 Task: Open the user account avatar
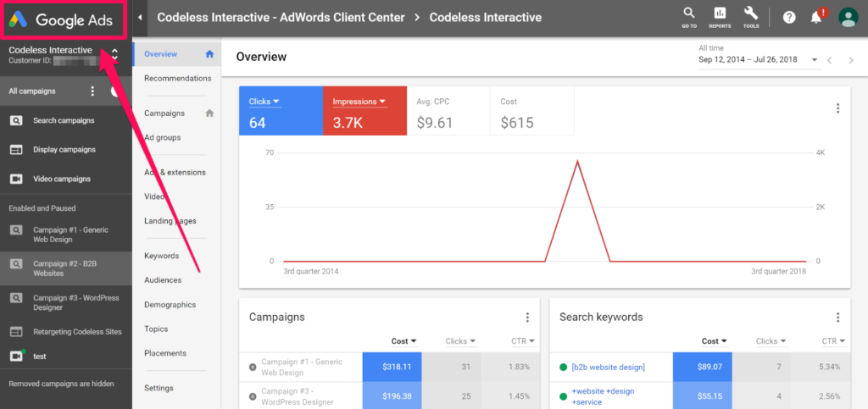click(x=848, y=17)
